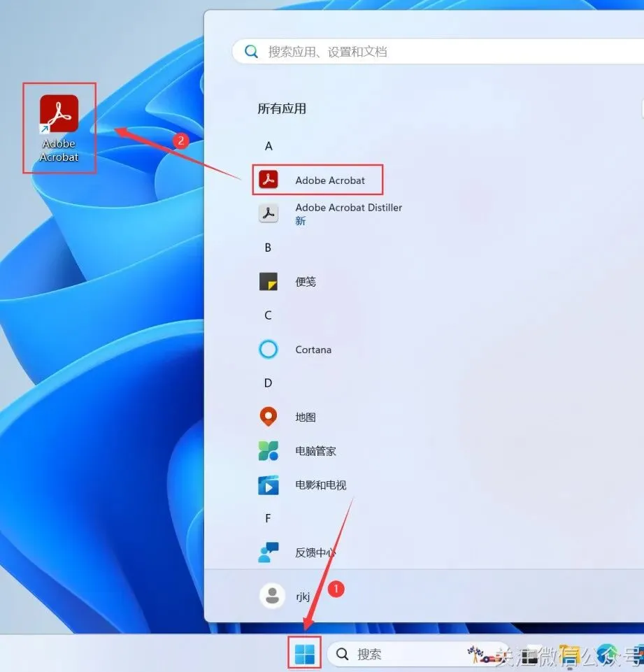644x672 pixels.
Task: Open the rjkj user account menu
Action: tap(285, 596)
